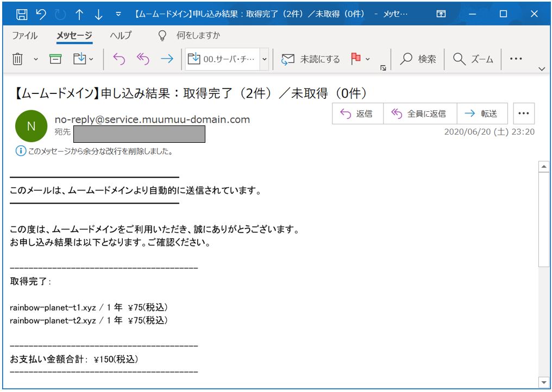The image size is (552, 392).
Task: Open the ヘルプ tab
Action: [x=121, y=35]
